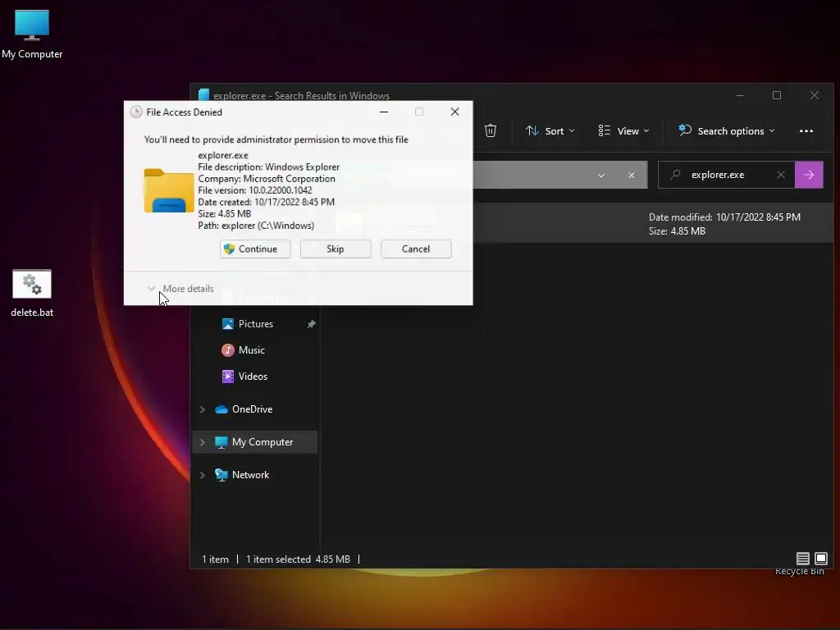Open My Computer desktop icon
The image size is (840, 630).
click(32, 34)
